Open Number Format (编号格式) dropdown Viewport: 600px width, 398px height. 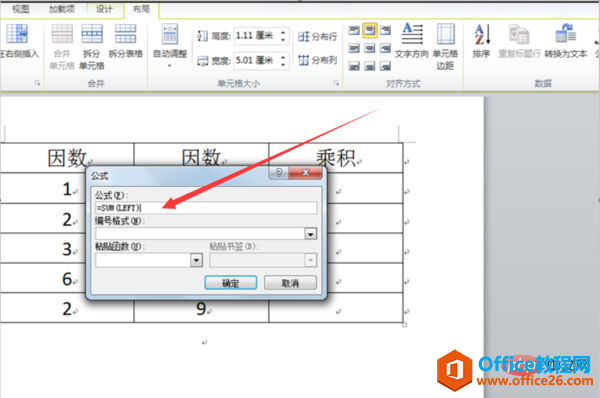point(311,233)
